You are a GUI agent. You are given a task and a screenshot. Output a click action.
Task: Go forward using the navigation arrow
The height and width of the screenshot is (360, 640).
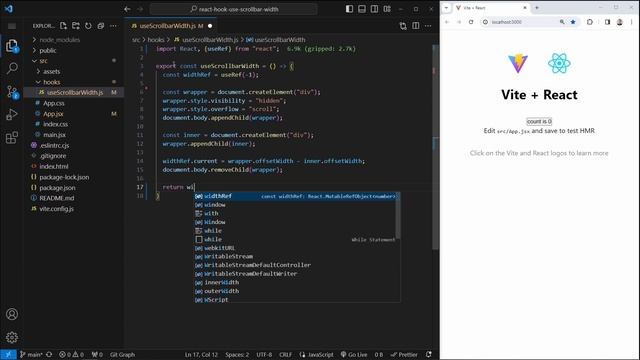[140, 9]
